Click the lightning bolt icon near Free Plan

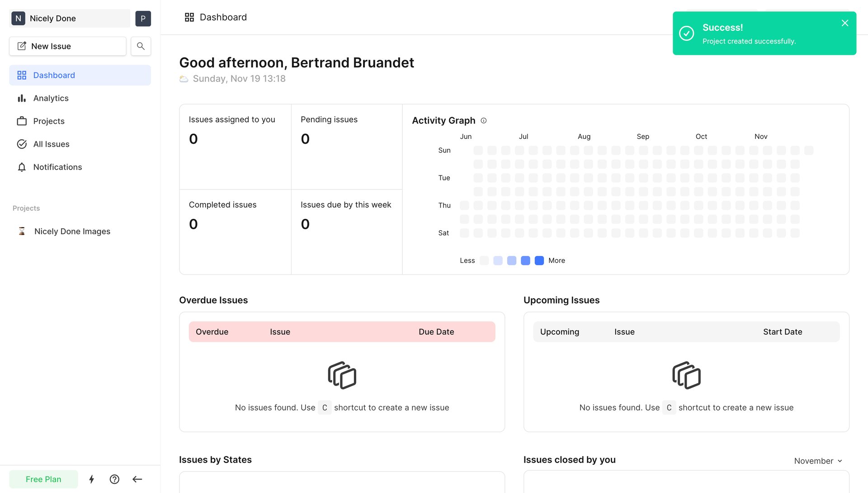[x=92, y=479]
